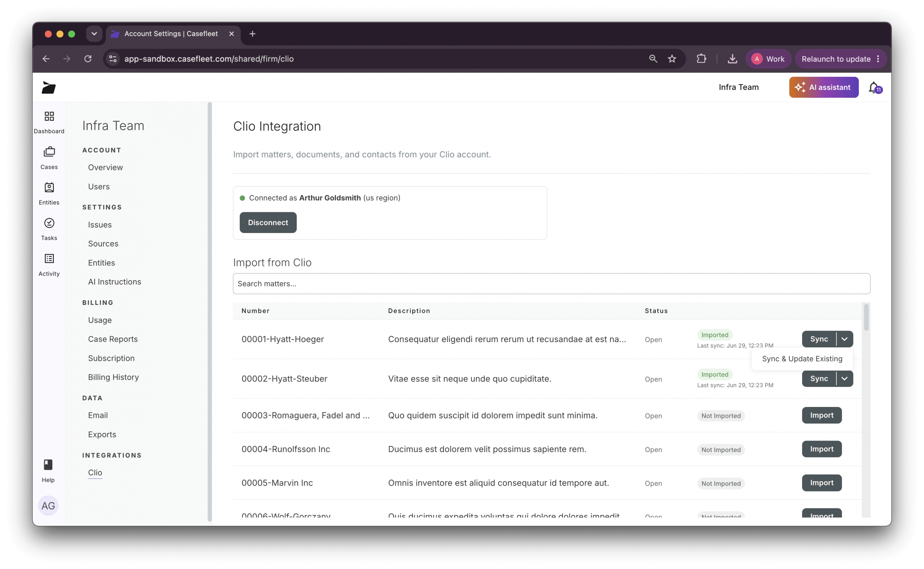Sync matter 00002-Hyatt-Steuber
Image resolution: width=924 pixels, height=569 pixels.
(x=819, y=378)
